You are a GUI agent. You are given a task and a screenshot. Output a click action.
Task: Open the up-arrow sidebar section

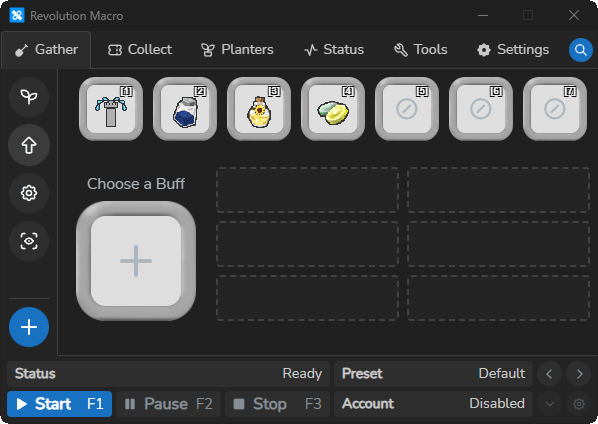pos(29,145)
